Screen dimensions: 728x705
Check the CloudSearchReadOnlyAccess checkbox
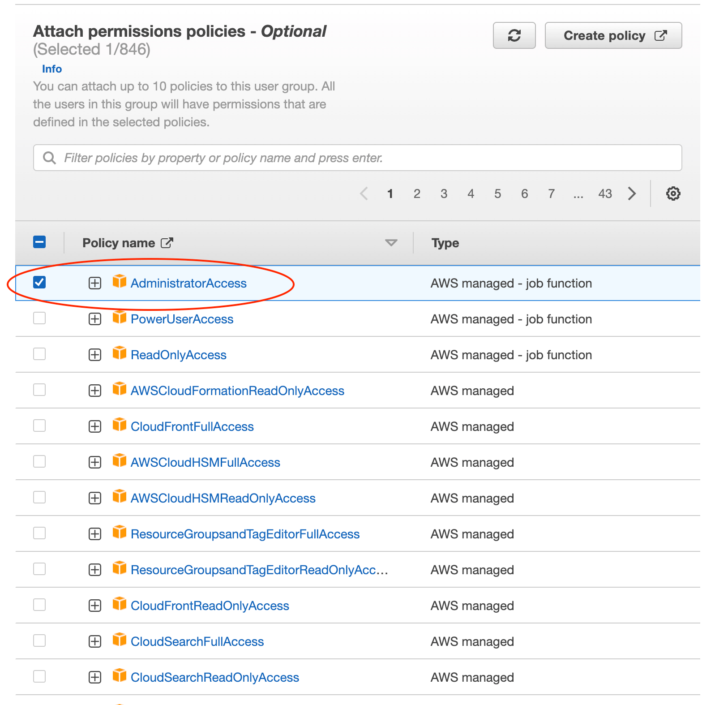(x=39, y=676)
